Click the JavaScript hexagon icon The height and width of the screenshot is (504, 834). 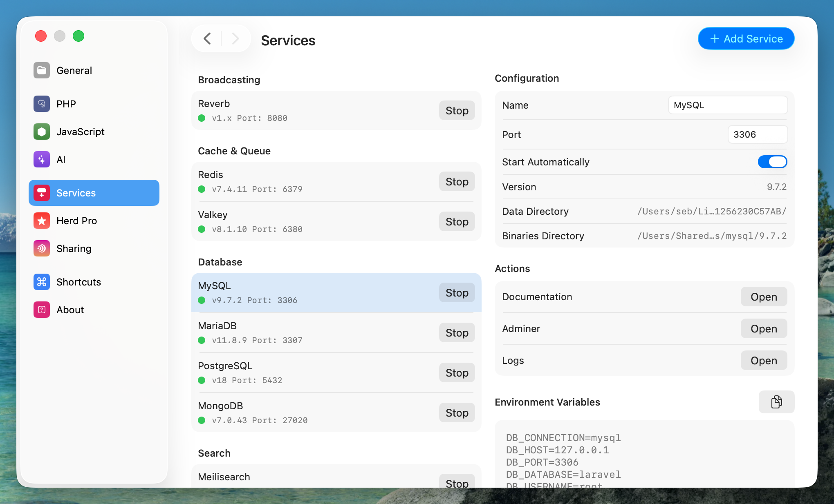42,132
